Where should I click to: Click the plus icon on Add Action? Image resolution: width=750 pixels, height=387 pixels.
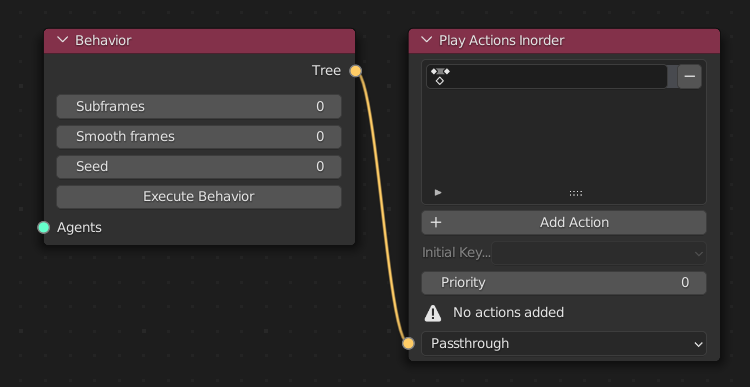click(x=436, y=222)
